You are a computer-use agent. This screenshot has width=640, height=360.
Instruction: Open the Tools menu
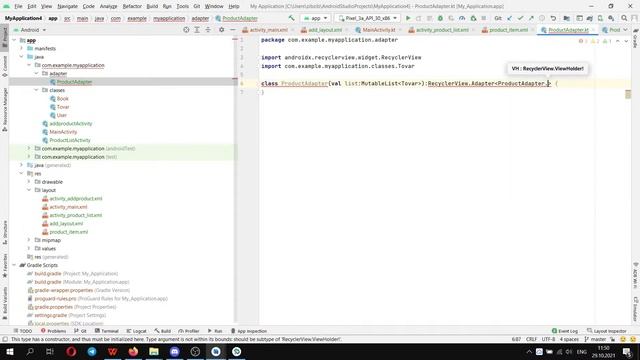[182, 6]
